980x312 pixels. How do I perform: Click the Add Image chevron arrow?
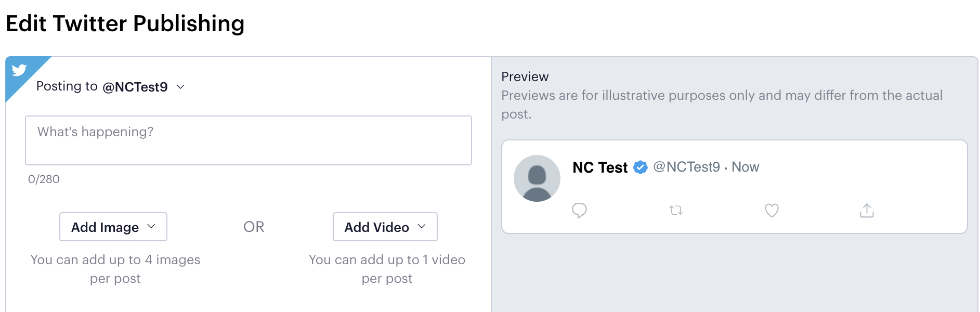(x=151, y=226)
